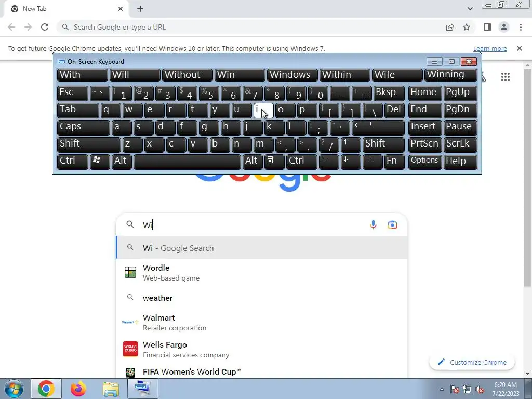Click the Esc key on the keyboard
The height and width of the screenshot is (399, 532).
coord(73,93)
